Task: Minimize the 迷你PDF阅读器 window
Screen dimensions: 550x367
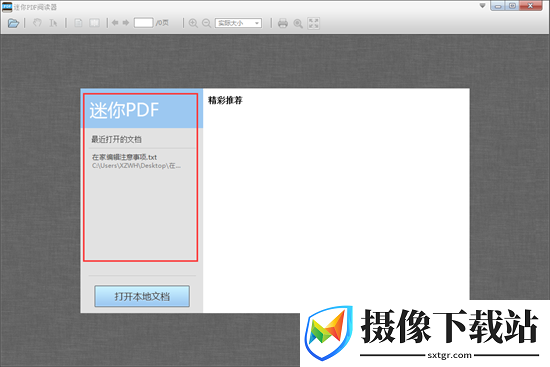Action: click(x=497, y=6)
